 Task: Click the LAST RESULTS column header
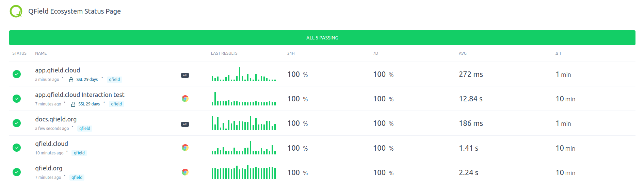coord(224,53)
